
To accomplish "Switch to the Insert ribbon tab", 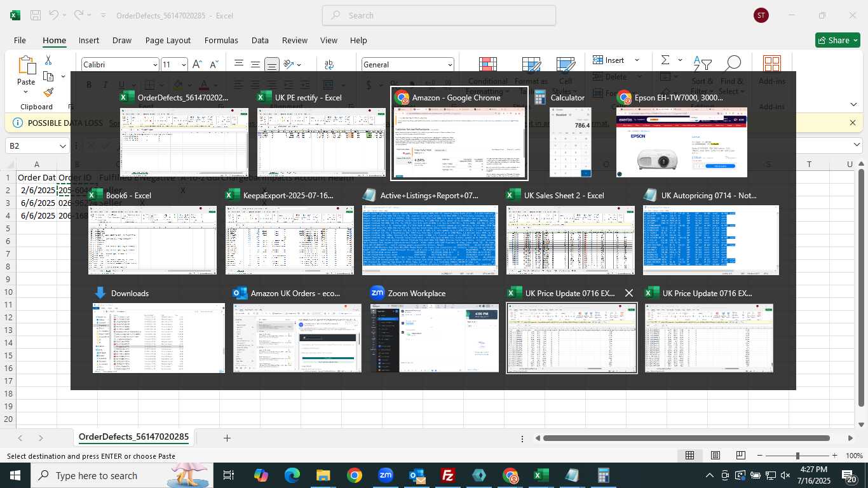I will point(89,40).
